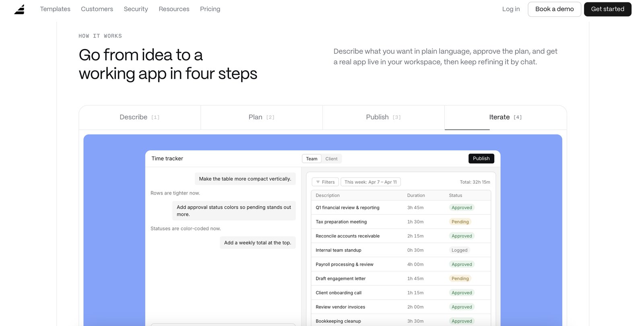Go to the Pricing page
The width and height of the screenshot is (644, 326).
pyautogui.click(x=210, y=9)
